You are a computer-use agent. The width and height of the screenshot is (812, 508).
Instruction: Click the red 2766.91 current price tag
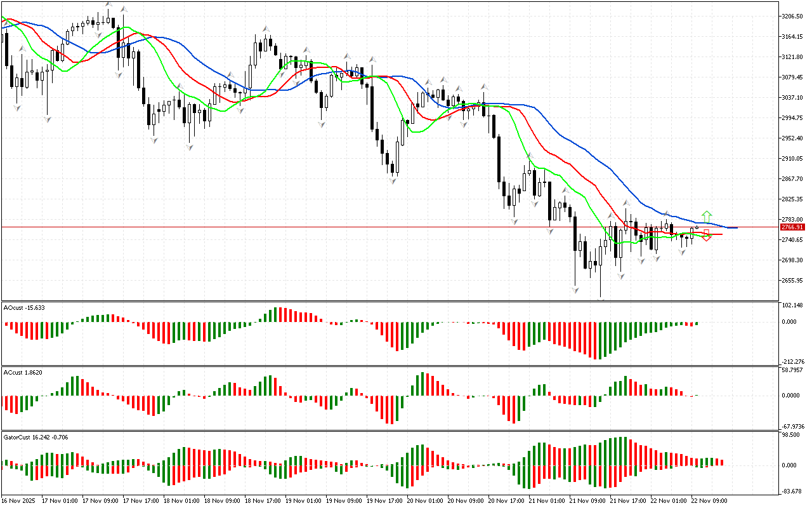pyautogui.click(x=792, y=227)
